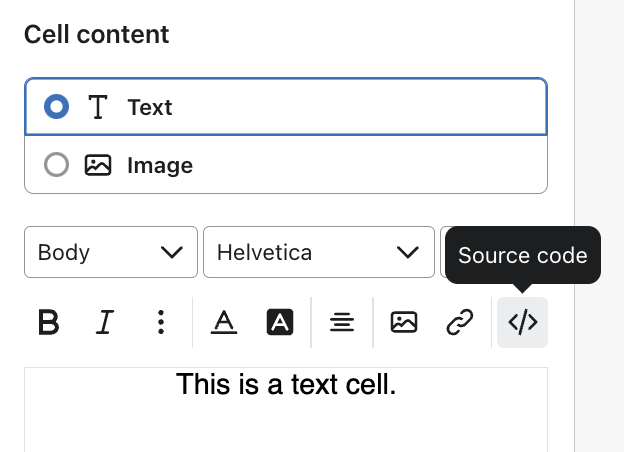The image size is (624, 452).
Task: Open the Source code editor
Action: coord(522,322)
